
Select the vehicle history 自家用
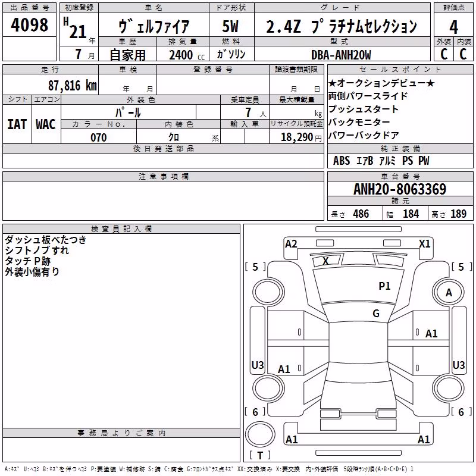point(127,55)
